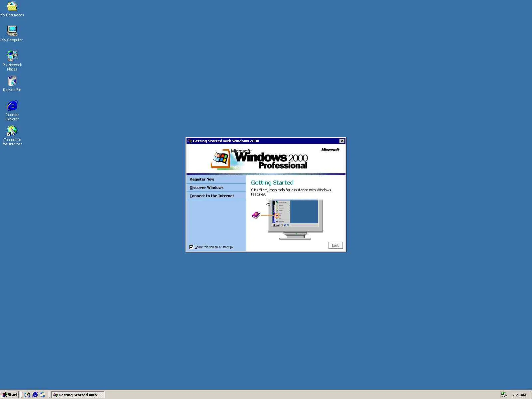Click the Getting Started taskbar button

click(78, 395)
